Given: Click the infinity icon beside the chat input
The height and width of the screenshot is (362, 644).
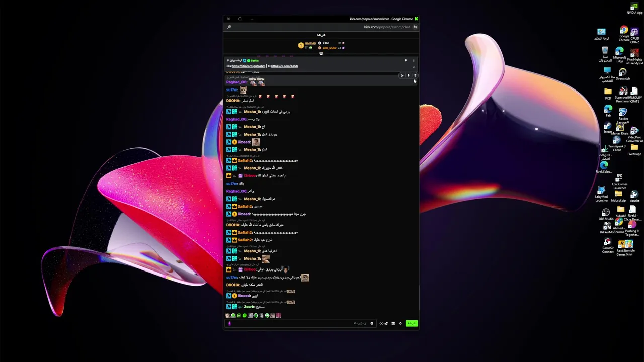Looking at the screenshot, I should pos(381,323).
